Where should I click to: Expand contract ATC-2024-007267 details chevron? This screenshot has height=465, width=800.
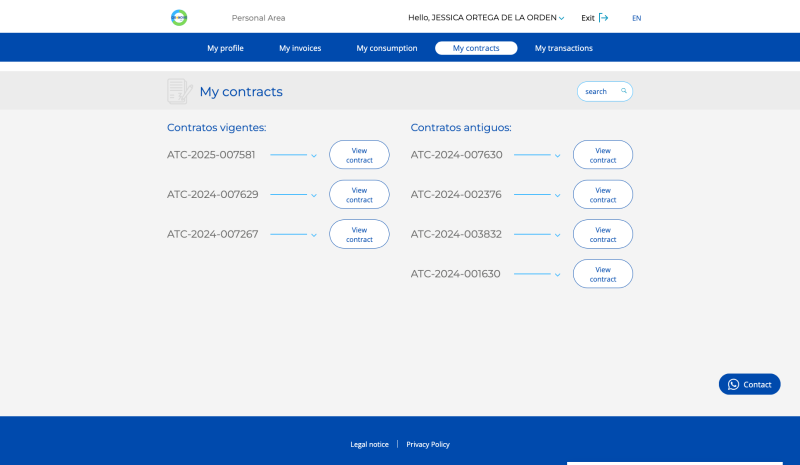tap(314, 235)
